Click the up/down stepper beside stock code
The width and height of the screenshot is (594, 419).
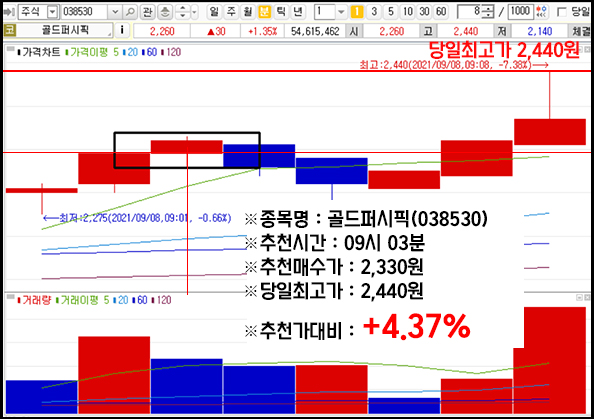pos(183,12)
